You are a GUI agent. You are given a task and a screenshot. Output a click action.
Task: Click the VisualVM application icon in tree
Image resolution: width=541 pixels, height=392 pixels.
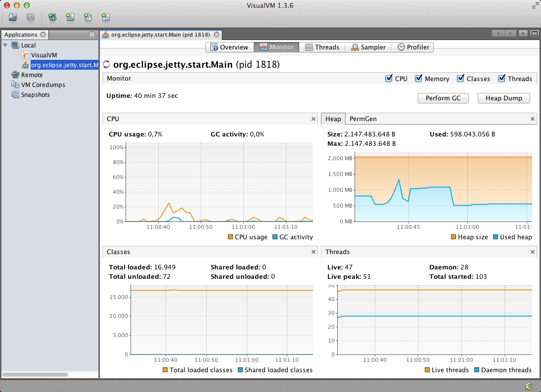tap(25, 55)
